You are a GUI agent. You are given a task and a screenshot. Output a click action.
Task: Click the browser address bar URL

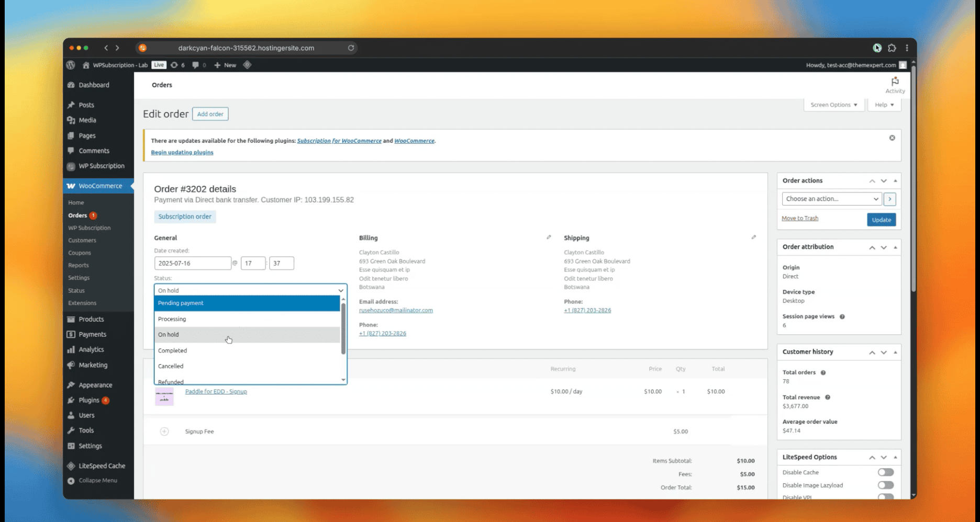tap(246, 48)
